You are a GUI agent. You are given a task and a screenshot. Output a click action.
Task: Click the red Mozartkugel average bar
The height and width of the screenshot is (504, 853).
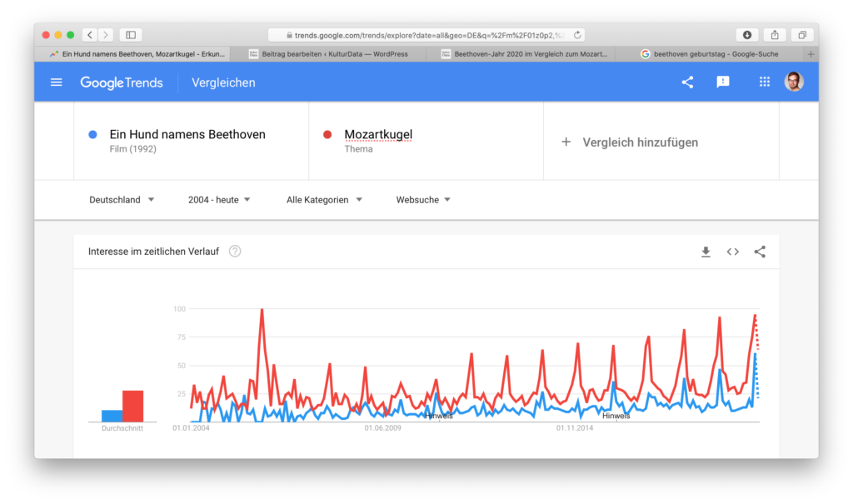[133, 406]
